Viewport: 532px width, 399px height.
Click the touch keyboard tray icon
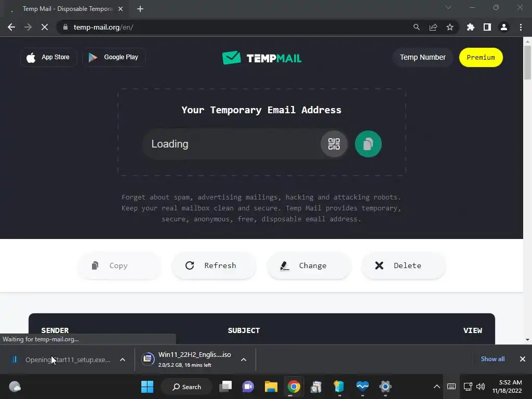(x=451, y=387)
